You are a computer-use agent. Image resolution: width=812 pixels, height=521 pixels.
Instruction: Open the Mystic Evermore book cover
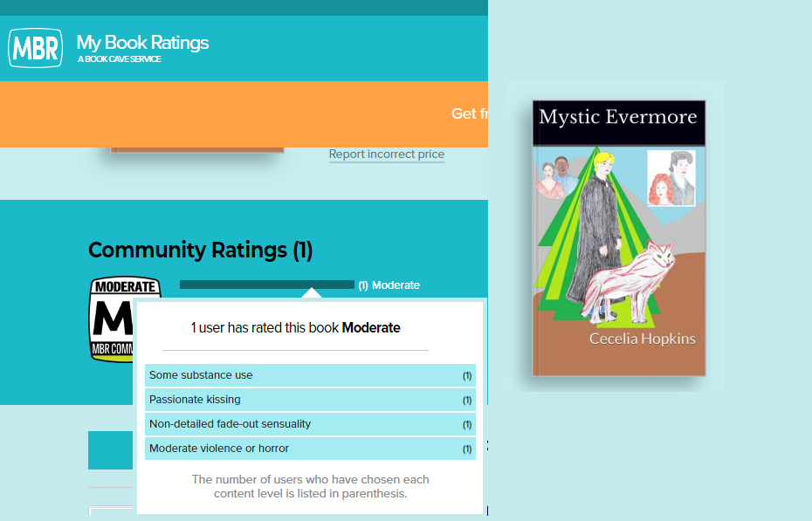coord(619,238)
